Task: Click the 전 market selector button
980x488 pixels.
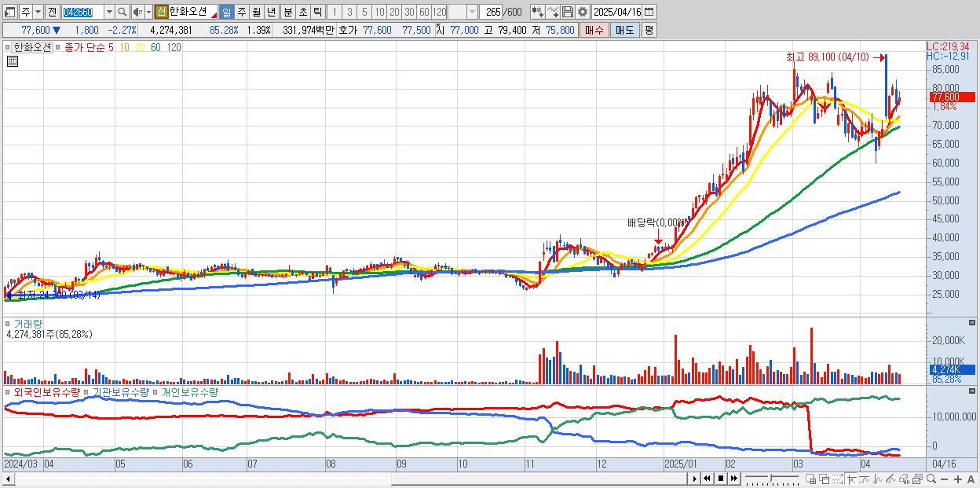Action: tap(52, 12)
